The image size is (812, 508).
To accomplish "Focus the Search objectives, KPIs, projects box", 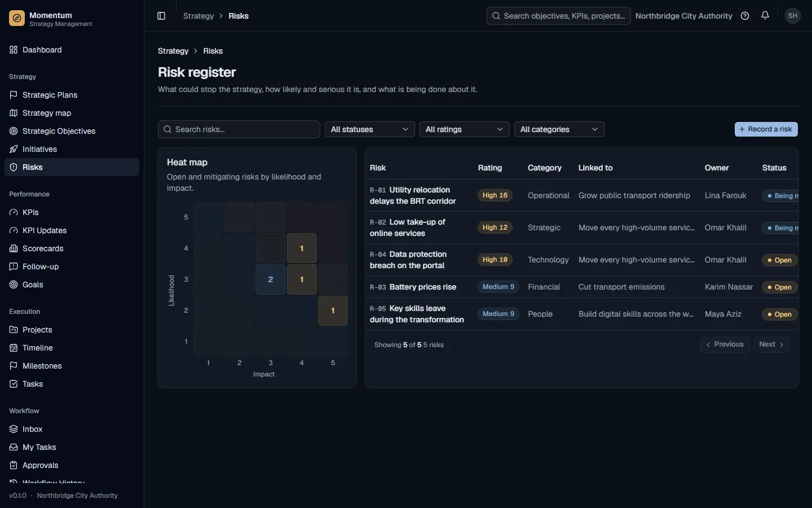I will click(558, 16).
